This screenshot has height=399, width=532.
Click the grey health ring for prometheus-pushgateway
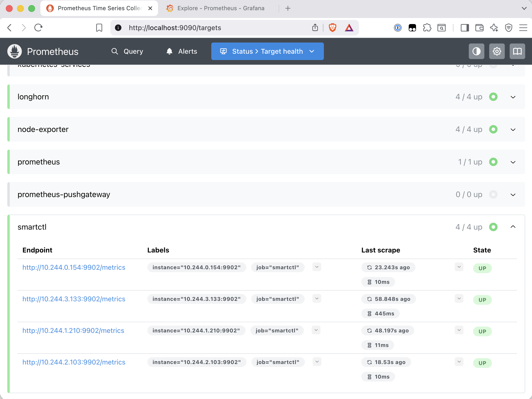[493, 194]
